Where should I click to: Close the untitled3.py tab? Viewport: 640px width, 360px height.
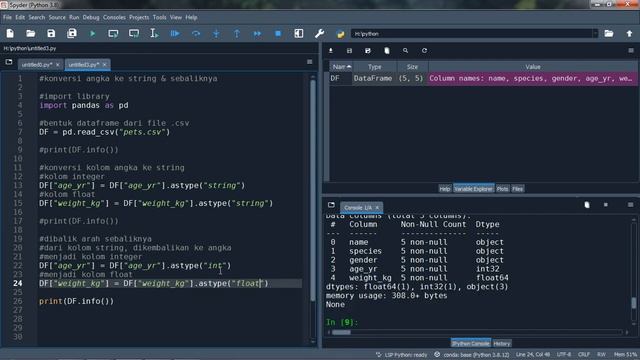pos(104,64)
